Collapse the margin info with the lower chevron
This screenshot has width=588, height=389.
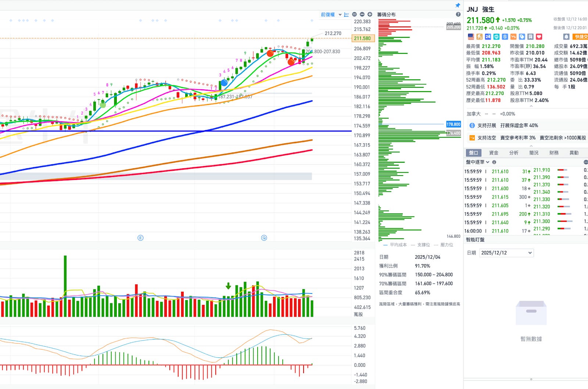click(x=531, y=146)
